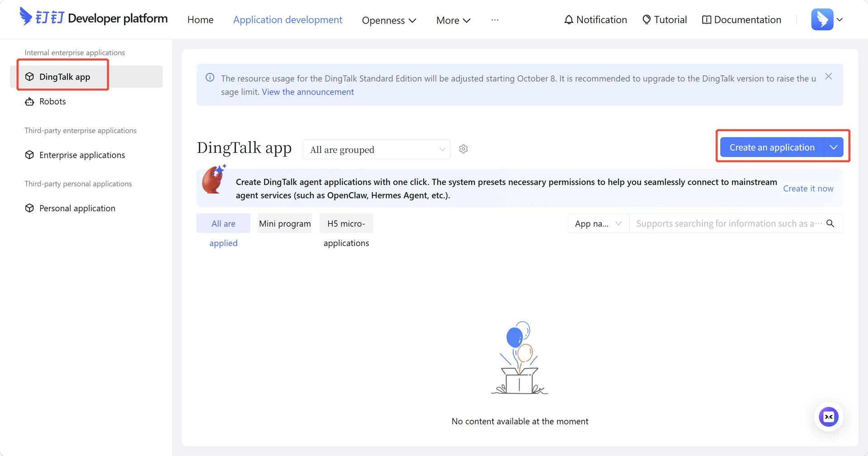Click 'No content available at the moment' text
The width and height of the screenshot is (868, 456).
coord(520,421)
